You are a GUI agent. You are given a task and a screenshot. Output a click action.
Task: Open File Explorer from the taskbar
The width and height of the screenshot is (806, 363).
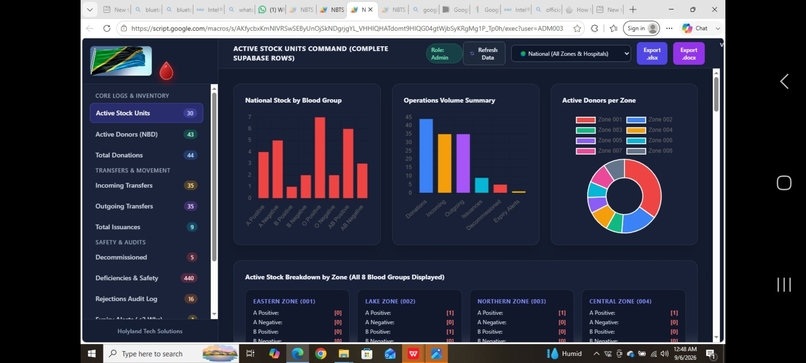343,354
